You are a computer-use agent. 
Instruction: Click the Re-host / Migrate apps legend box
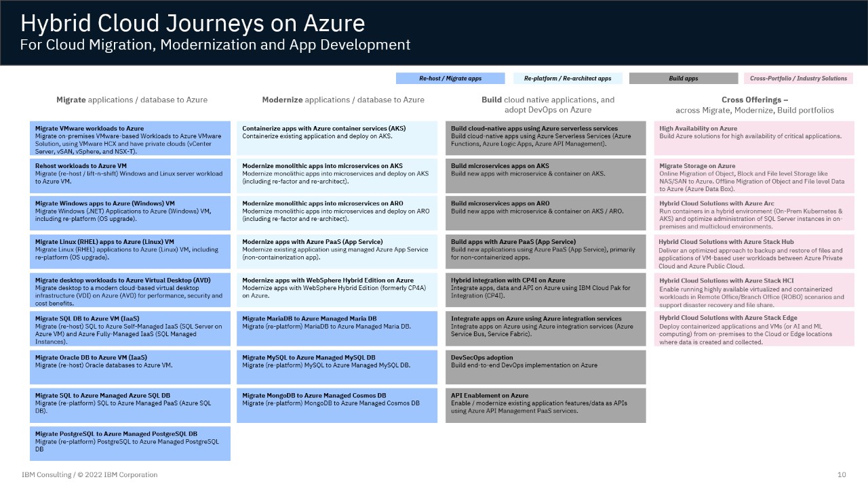450,79
